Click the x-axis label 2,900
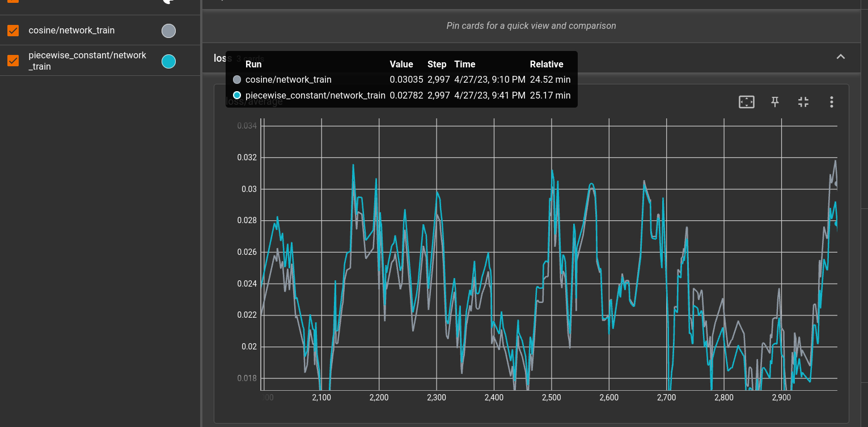This screenshot has height=427, width=868. tap(781, 398)
